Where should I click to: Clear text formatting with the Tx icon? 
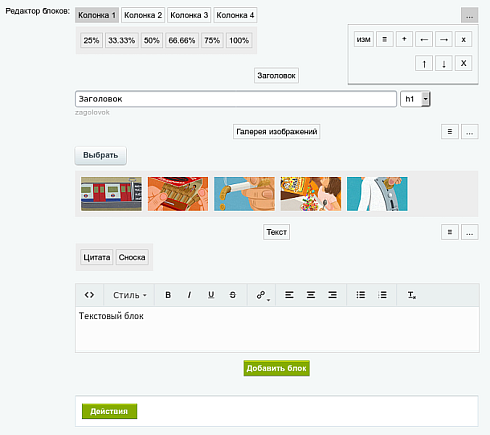412,295
